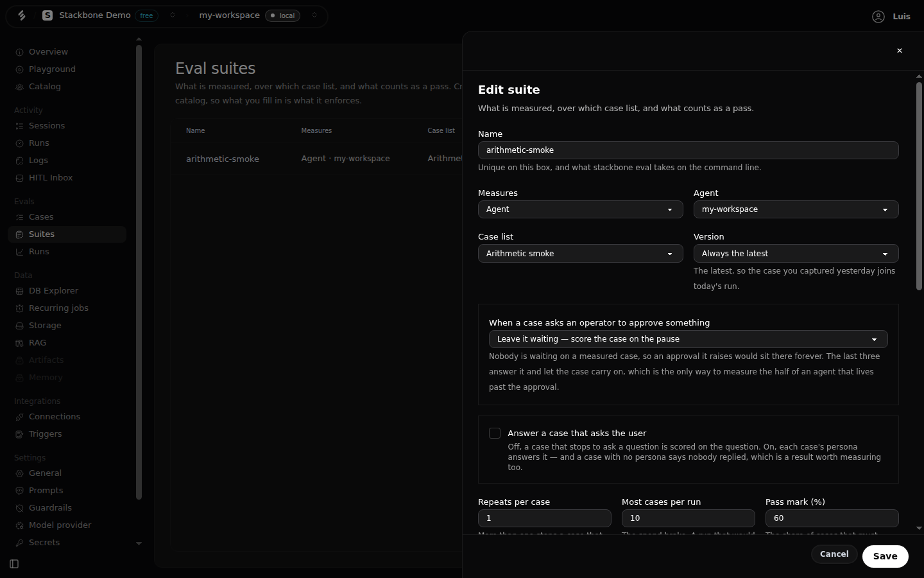Screen dimensions: 924x578
Task: Click the Name column header in table
Action: coord(195,130)
